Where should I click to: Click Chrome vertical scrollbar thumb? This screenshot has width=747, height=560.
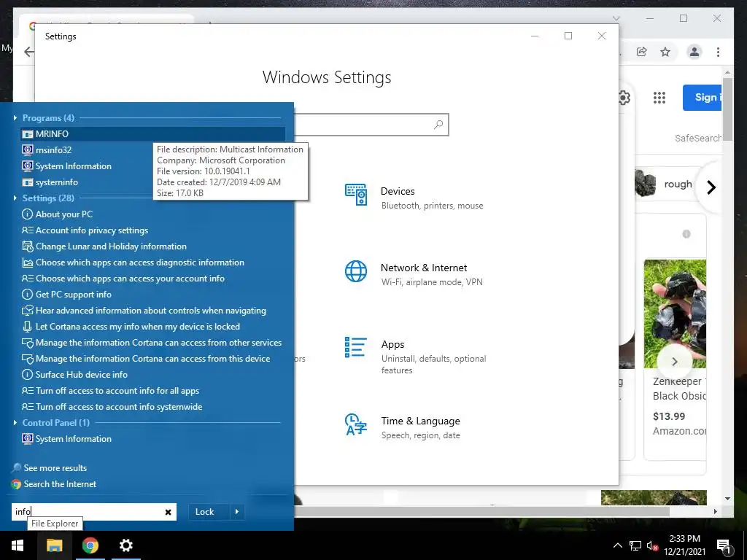(727, 108)
